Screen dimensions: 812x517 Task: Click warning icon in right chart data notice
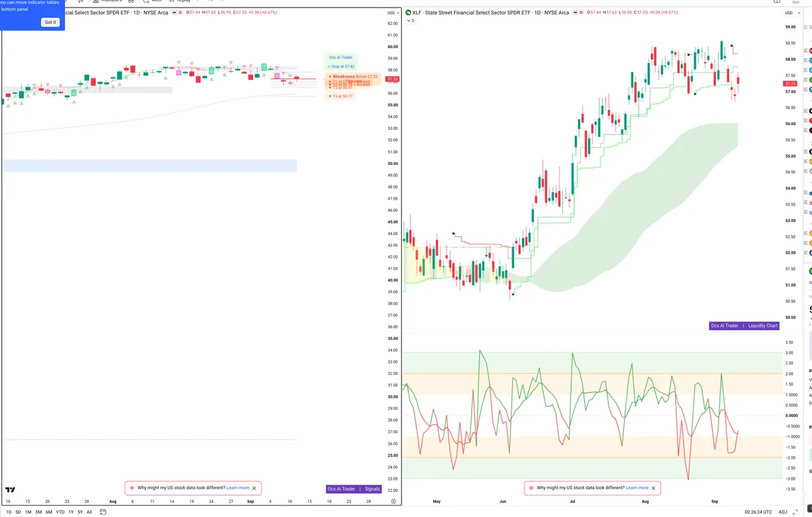[531, 488]
